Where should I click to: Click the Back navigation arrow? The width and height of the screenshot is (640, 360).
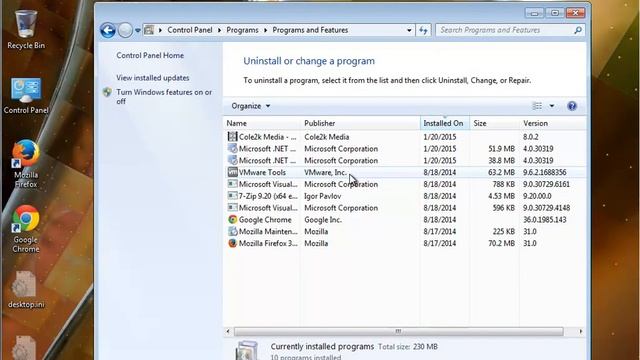point(108,30)
